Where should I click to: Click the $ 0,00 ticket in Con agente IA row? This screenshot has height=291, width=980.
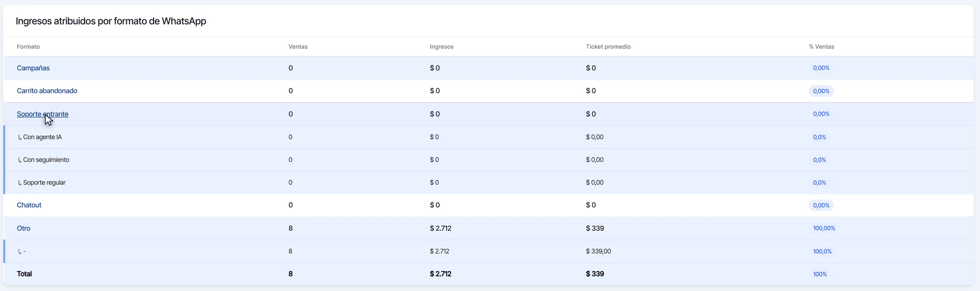[595, 137]
